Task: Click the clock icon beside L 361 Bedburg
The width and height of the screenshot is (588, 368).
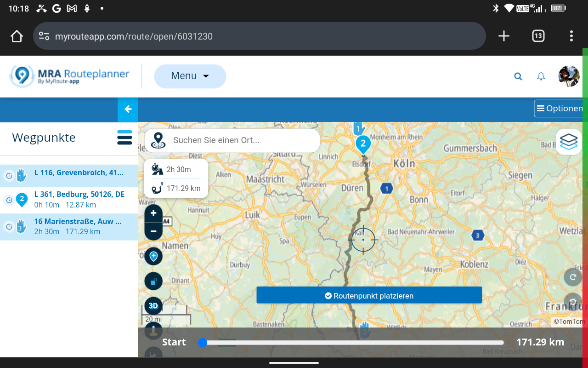Action: click(9, 200)
